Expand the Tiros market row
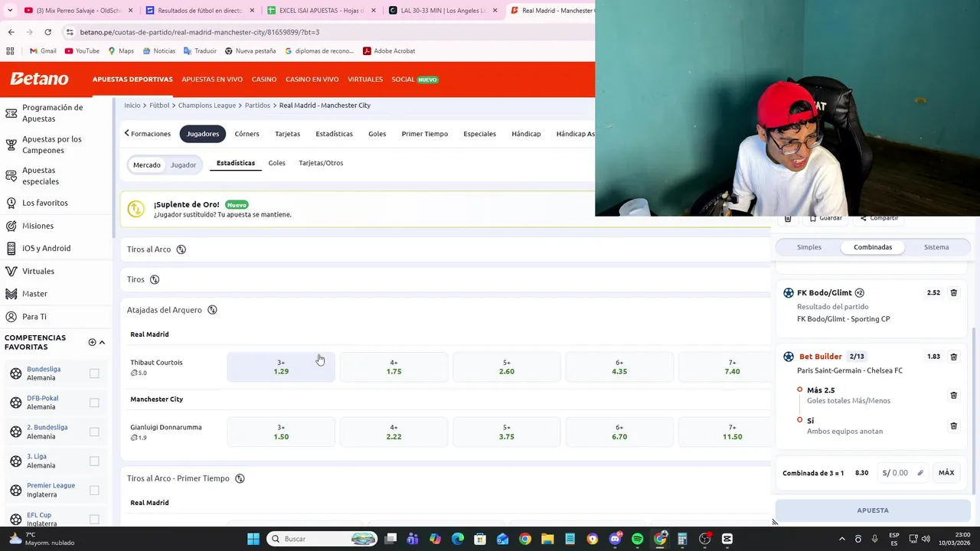Screen dimensions: 980x551 [446, 279]
